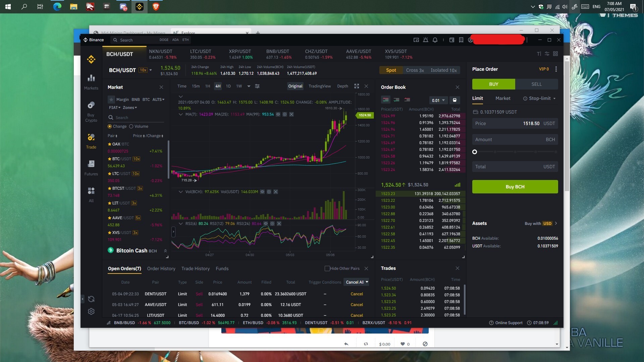Toggle MA indicator visibility eye
This screenshot has height=362, width=644.
[x=278, y=114]
